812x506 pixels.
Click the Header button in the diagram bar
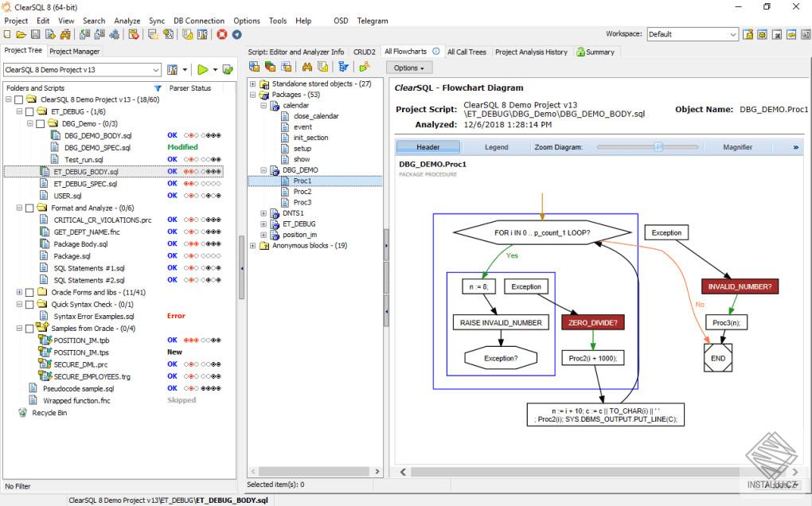[x=427, y=147]
